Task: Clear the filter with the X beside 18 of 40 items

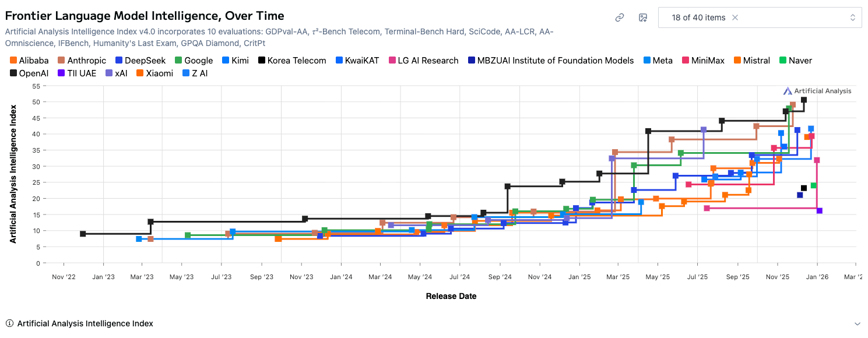Action: 735,17
